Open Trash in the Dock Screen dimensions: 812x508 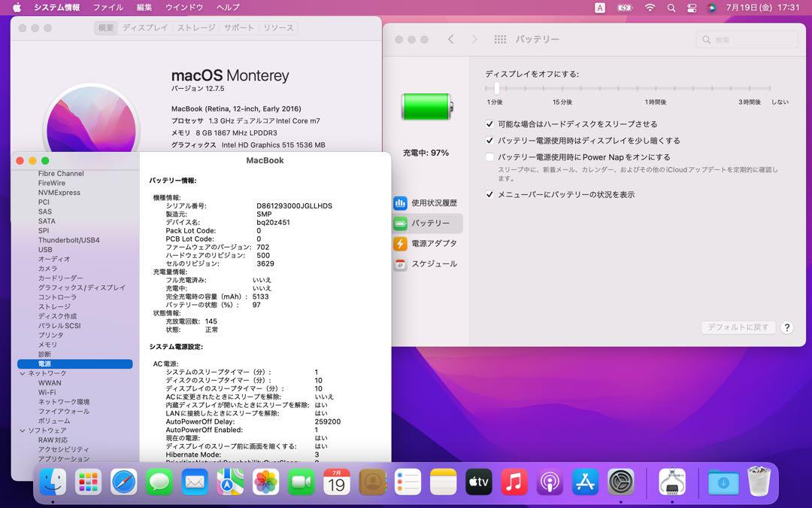pos(759,481)
